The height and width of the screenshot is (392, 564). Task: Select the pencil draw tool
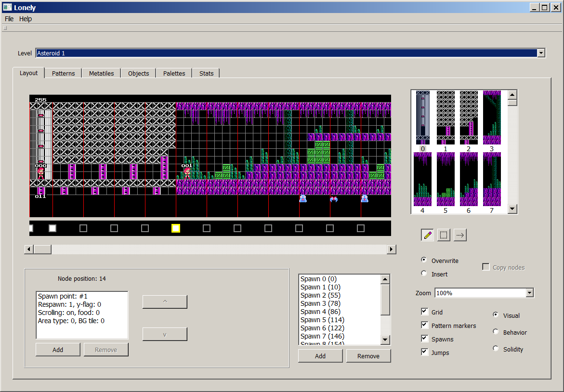tap(427, 235)
